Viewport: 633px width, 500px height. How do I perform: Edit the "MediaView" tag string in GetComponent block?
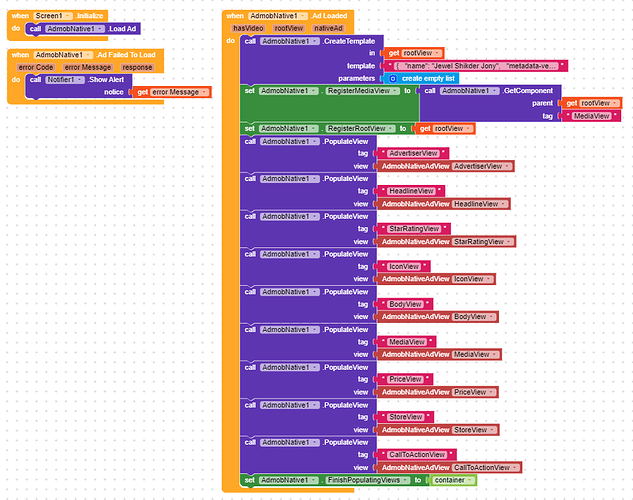(x=591, y=116)
